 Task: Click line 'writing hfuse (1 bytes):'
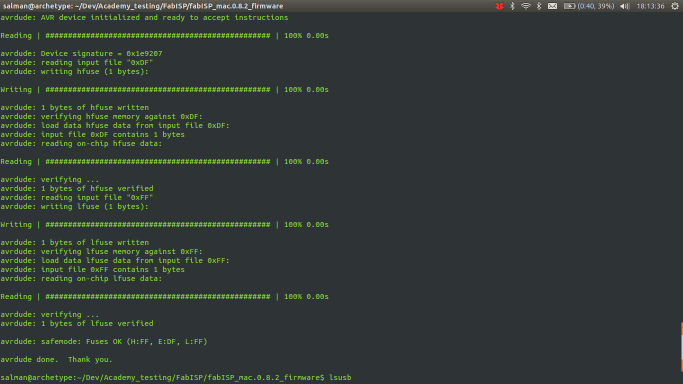[x=74, y=71]
